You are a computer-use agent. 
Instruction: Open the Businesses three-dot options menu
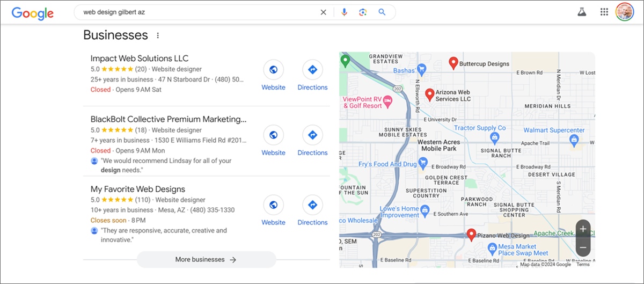tap(158, 35)
